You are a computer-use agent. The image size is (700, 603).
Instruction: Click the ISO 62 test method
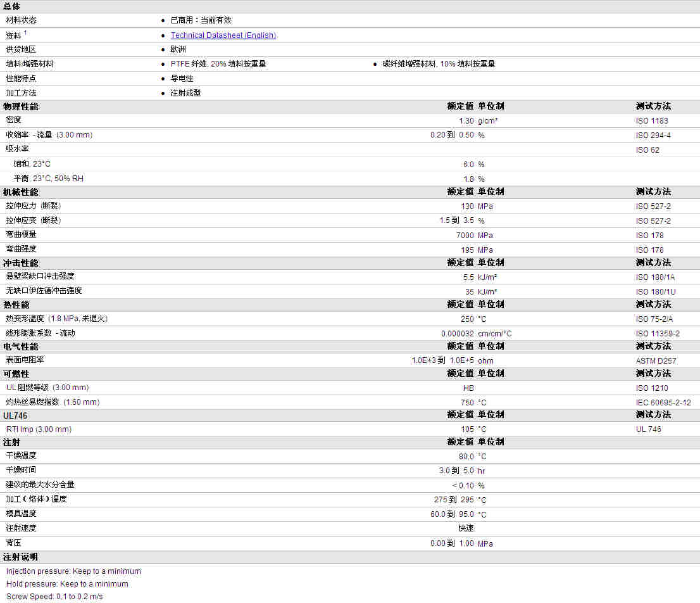647,150
